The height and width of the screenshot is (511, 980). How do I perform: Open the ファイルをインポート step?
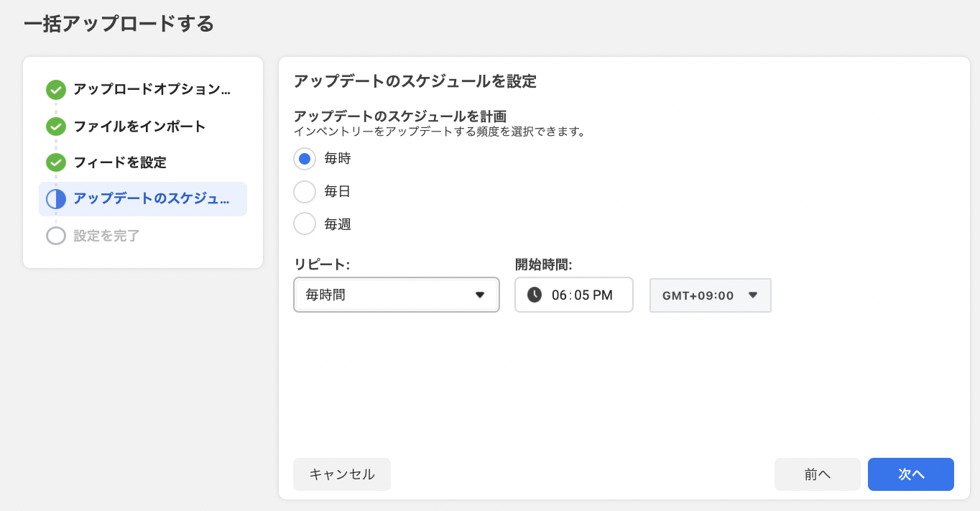click(139, 126)
